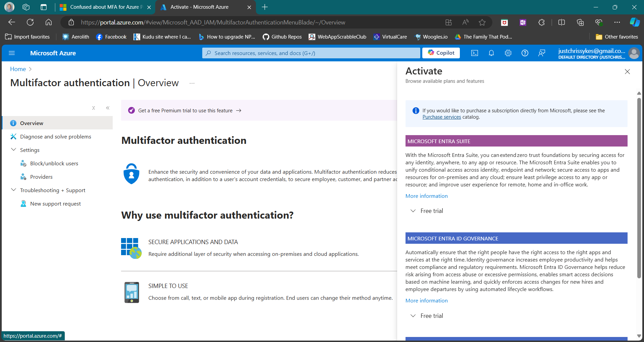Screen dimensions: 644x342
Task: Open browser settings and more menu
Action: (617, 22)
